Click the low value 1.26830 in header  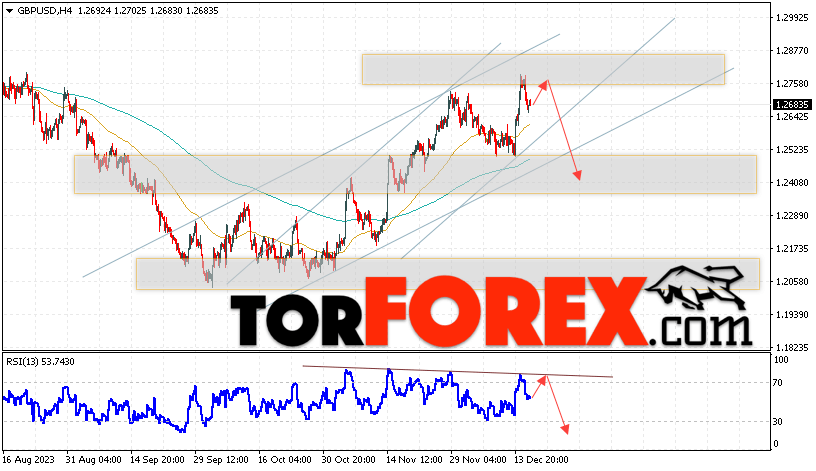[x=166, y=10]
